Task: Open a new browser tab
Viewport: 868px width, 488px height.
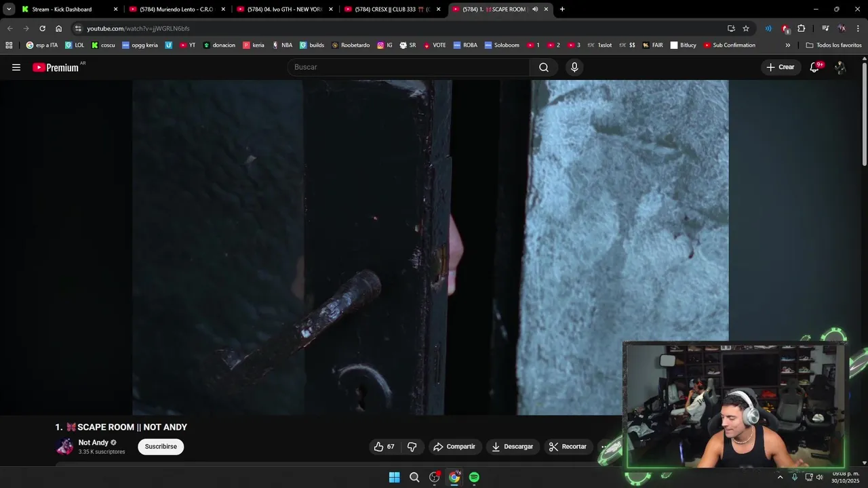Action: [x=562, y=9]
